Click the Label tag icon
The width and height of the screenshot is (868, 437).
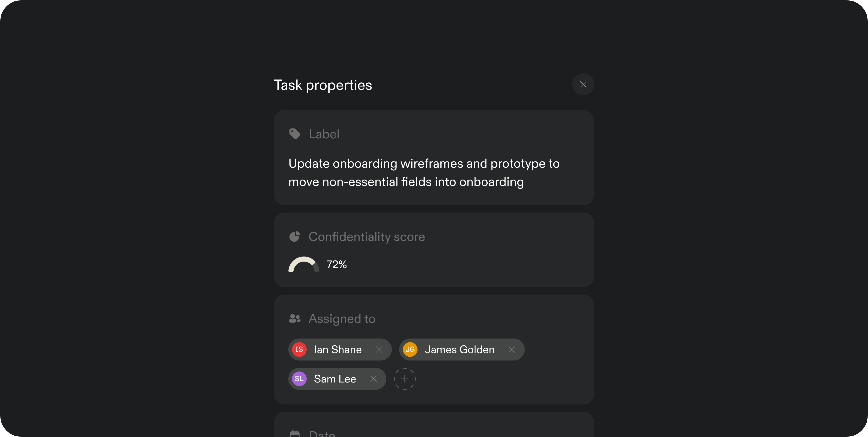(x=295, y=134)
